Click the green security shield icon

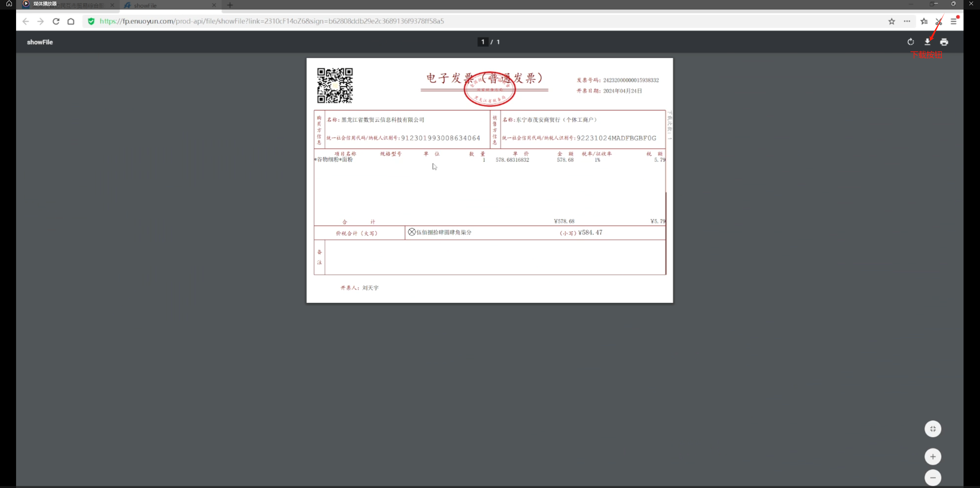91,21
